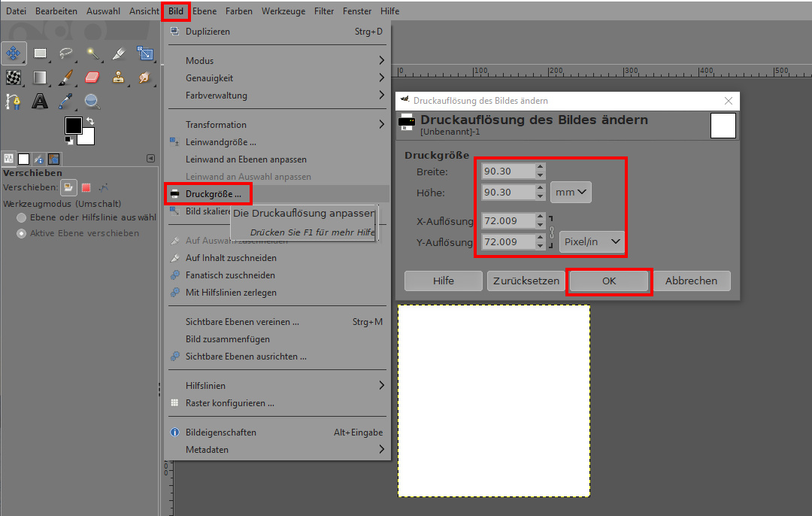Open the Tool Options dock tab

point(9,159)
